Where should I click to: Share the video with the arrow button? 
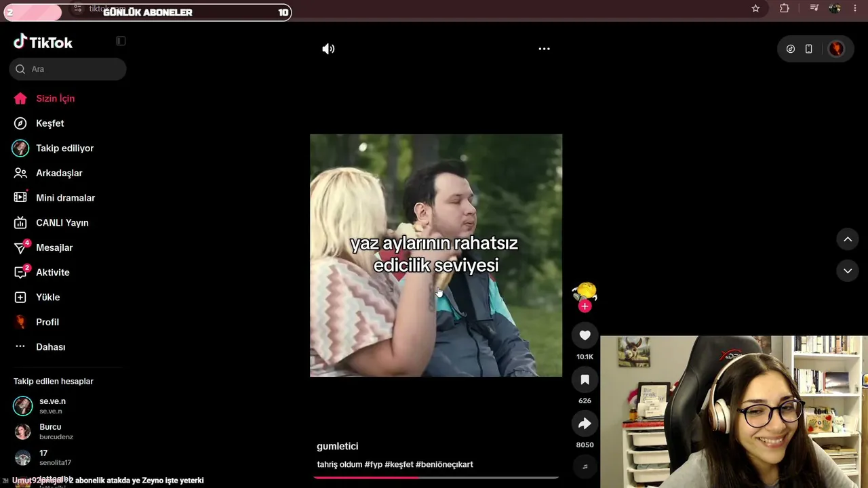coord(585,424)
